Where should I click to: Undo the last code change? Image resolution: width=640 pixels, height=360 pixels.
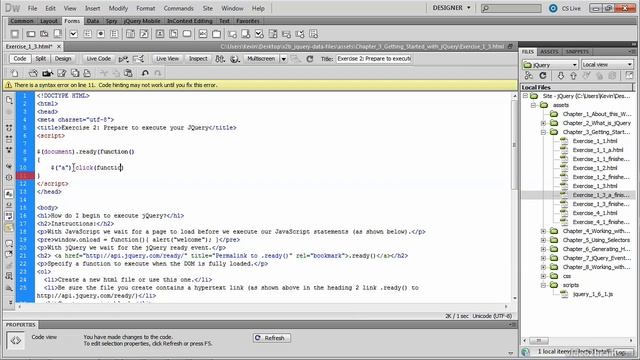coord(145,73)
